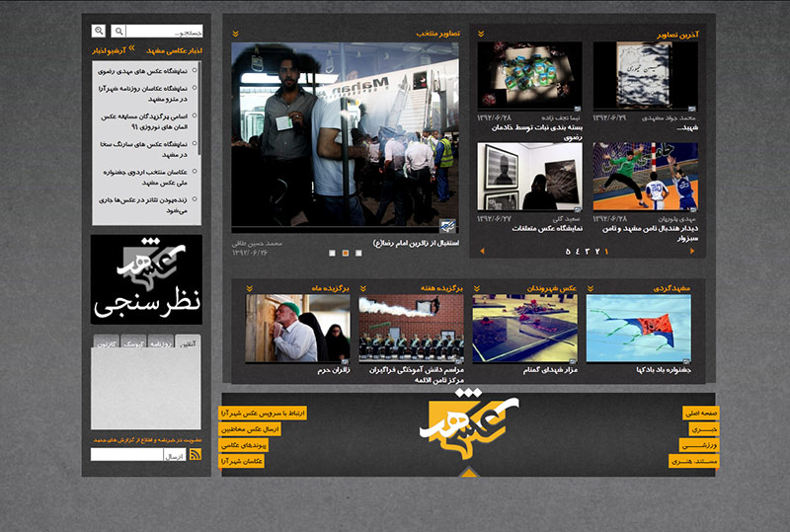Click the double-arrow icon next to آرشیو اخبار

coord(131,48)
